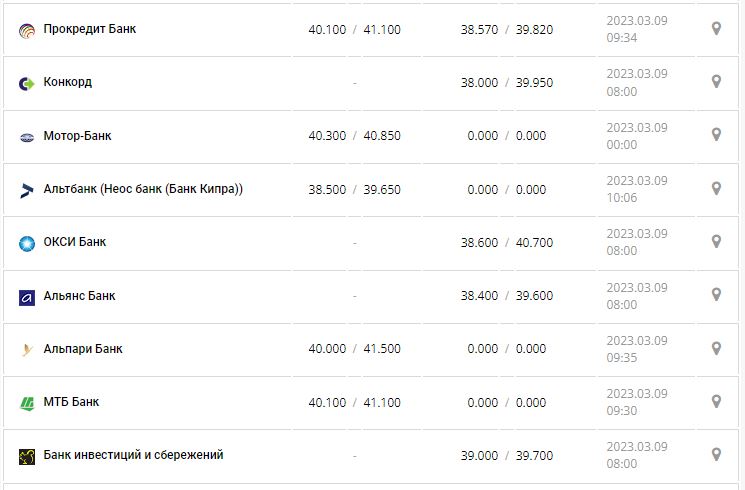Screen dimensions: 745x490
Task: Click the Альпари Банк logo icon
Action: (27, 350)
